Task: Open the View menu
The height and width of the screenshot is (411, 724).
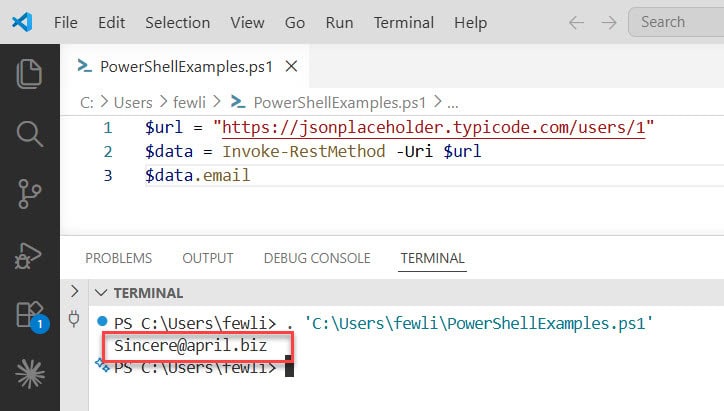Action: pyautogui.click(x=247, y=22)
